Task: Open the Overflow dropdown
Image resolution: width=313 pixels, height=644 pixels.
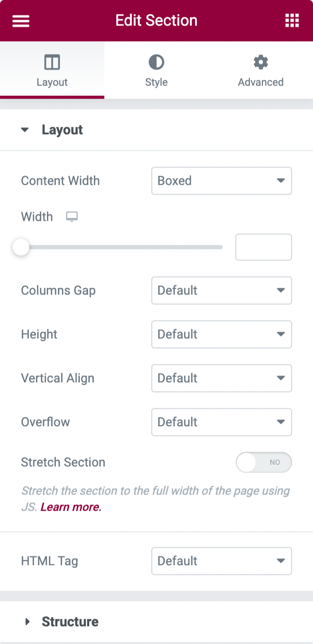Action: point(221,422)
